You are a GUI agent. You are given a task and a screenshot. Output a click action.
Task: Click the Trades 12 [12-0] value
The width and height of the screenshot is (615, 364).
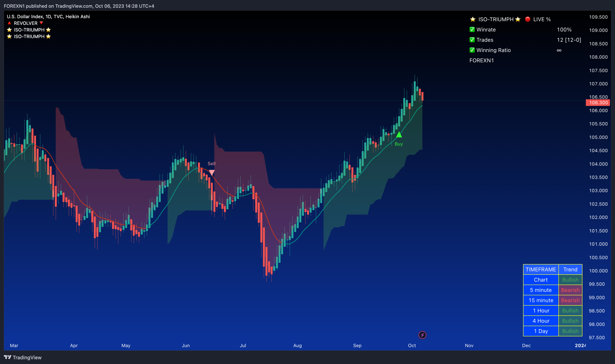569,40
